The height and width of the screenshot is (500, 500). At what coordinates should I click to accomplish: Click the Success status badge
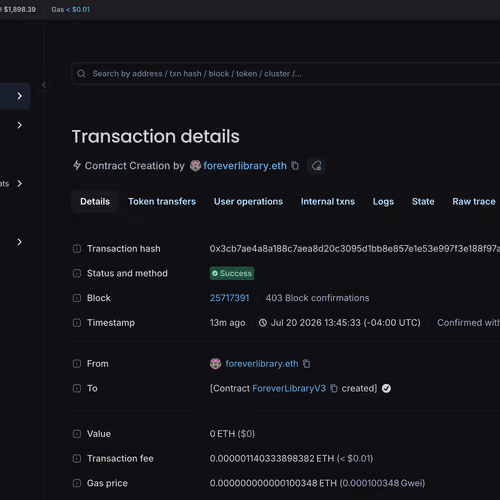pos(232,273)
